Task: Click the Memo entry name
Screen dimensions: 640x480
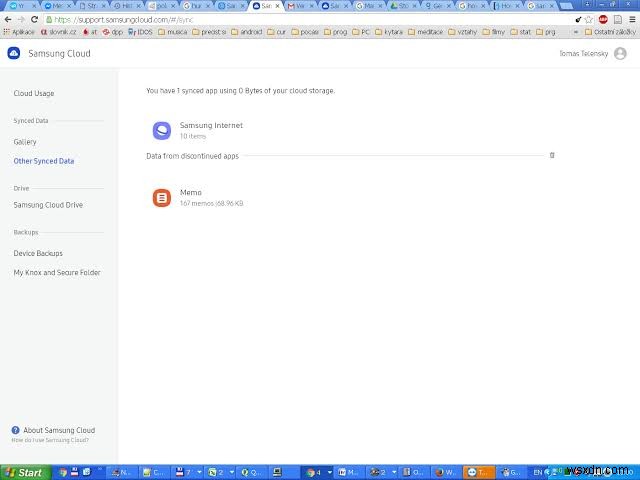Action: [x=191, y=192]
